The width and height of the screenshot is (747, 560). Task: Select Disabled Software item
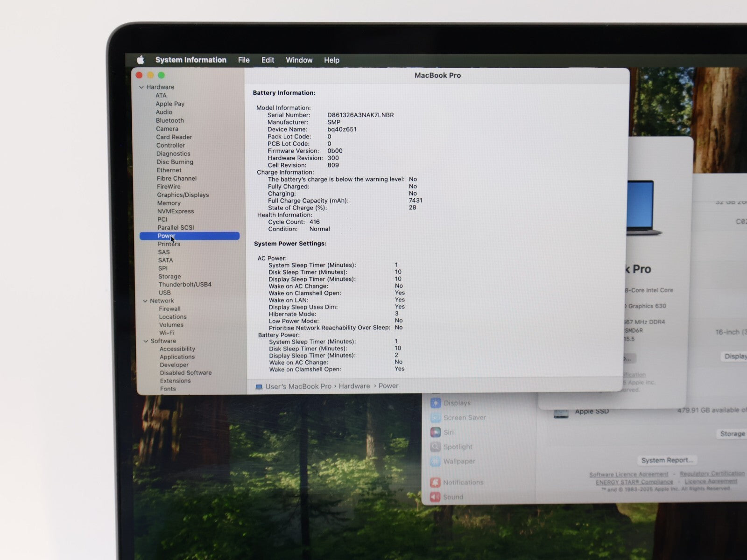pos(186,373)
